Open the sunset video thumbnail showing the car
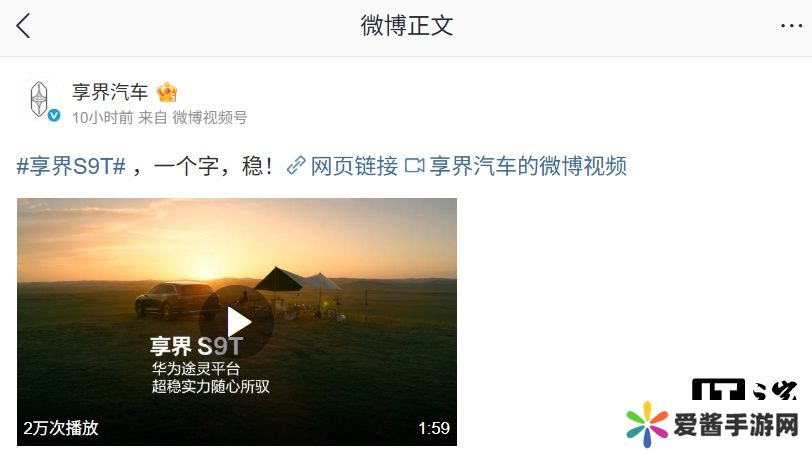 click(237, 321)
